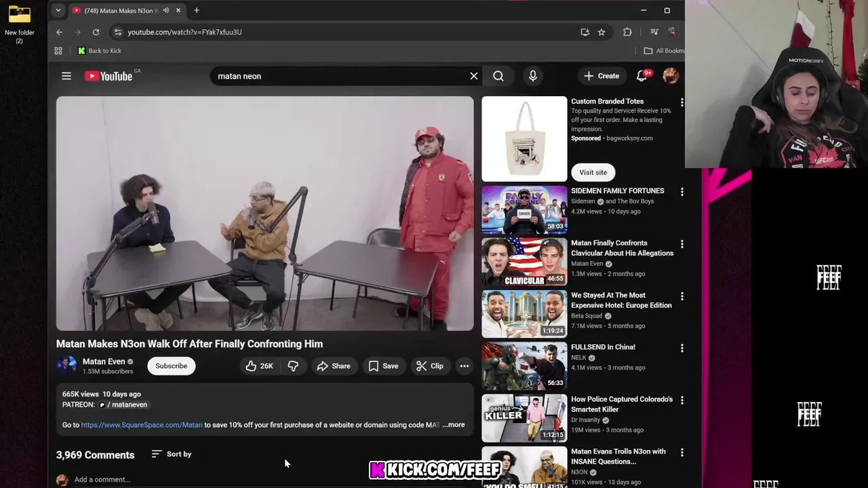
Task: Open Chrome extensions puzzle icon
Action: [627, 32]
